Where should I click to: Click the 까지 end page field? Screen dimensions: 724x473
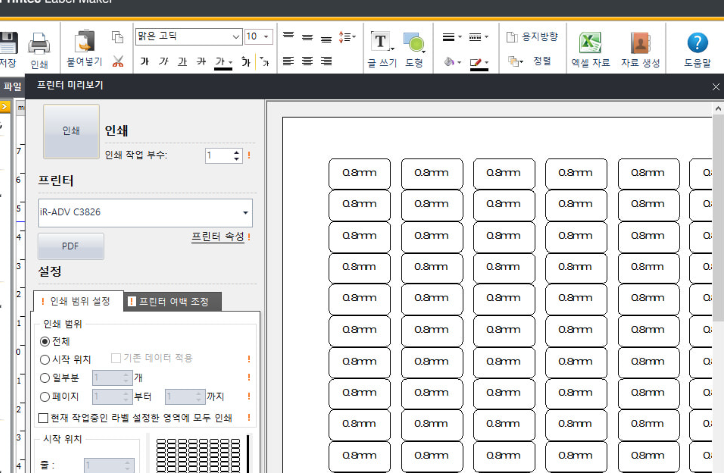tap(185, 397)
